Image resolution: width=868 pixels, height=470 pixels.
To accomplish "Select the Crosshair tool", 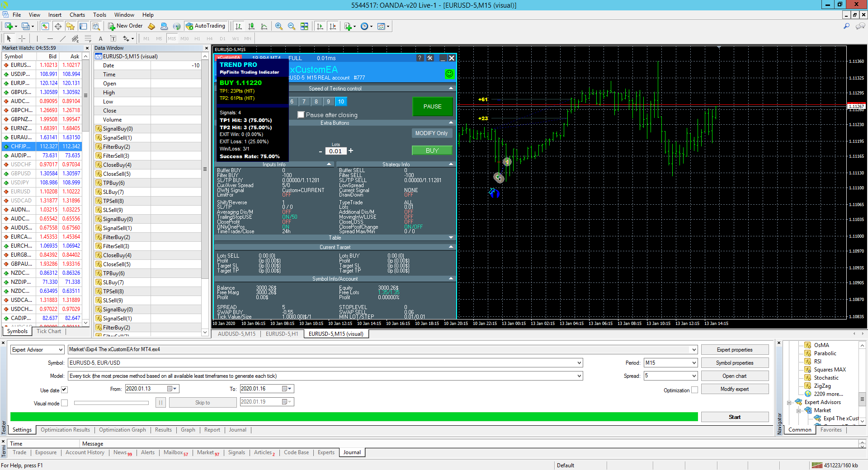I will pos(22,38).
